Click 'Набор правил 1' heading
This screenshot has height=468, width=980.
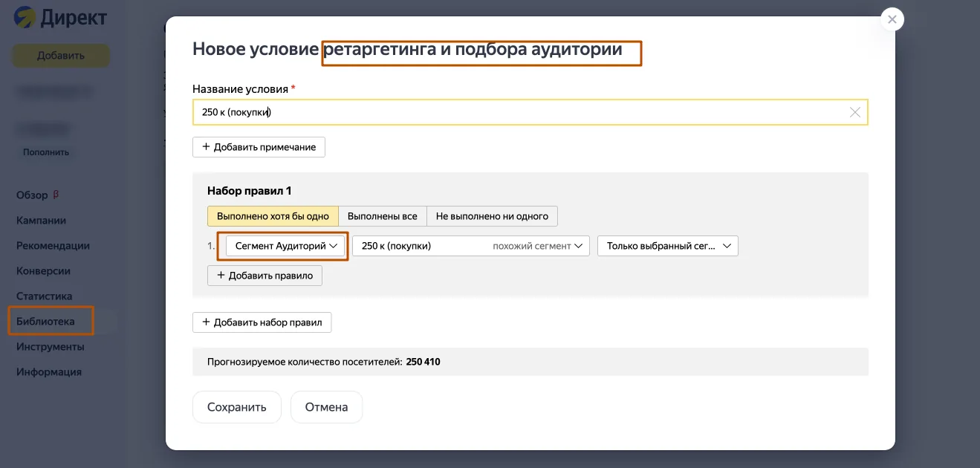point(249,191)
